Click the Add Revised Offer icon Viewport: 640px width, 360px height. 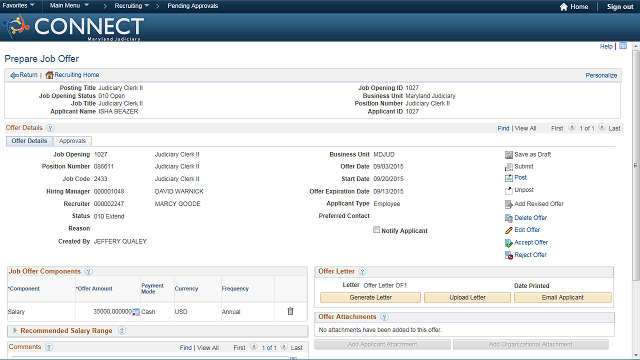click(509, 204)
